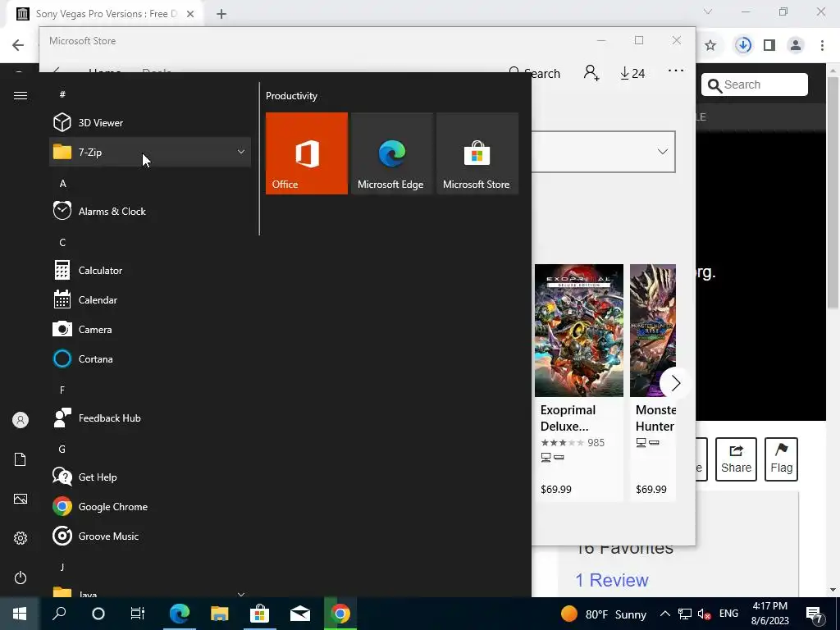This screenshot has width=840, height=630.
Task: Close the Sony Vegas Pro Versions tab
Action: tap(190, 14)
